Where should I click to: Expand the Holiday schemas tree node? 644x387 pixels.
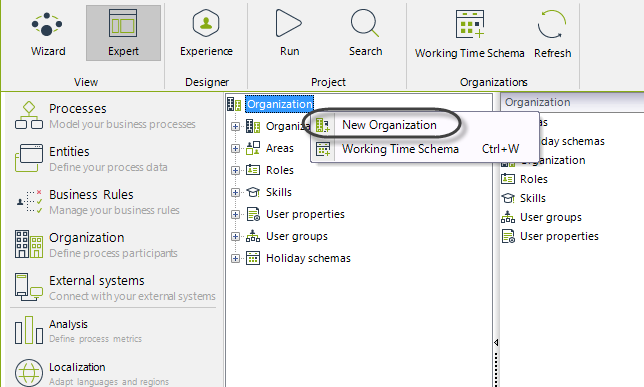point(235,258)
